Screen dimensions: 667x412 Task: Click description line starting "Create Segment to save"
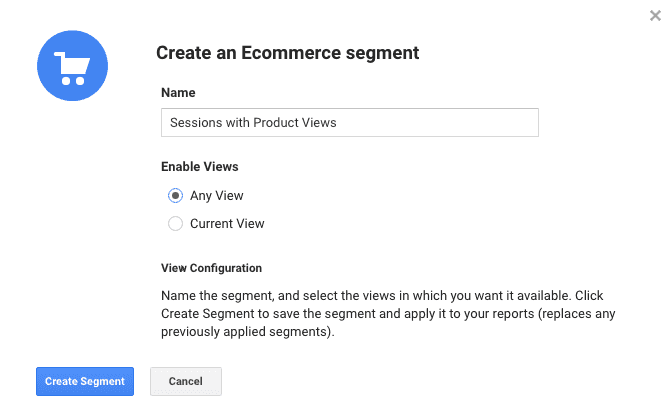coord(387,314)
